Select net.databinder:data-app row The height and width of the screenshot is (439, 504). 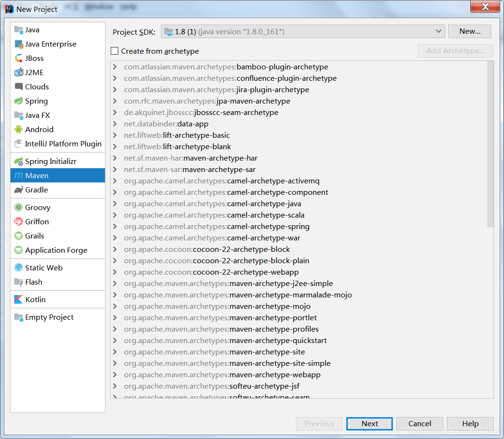[x=299, y=124]
